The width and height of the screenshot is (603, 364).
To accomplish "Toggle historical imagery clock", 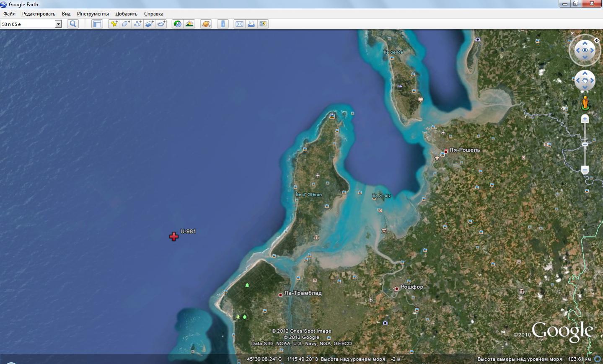I will (x=178, y=24).
